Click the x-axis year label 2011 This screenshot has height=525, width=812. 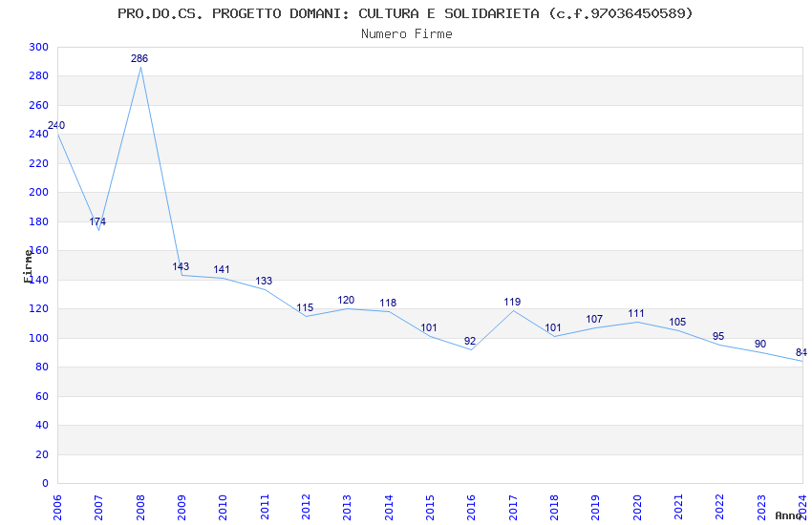click(264, 507)
